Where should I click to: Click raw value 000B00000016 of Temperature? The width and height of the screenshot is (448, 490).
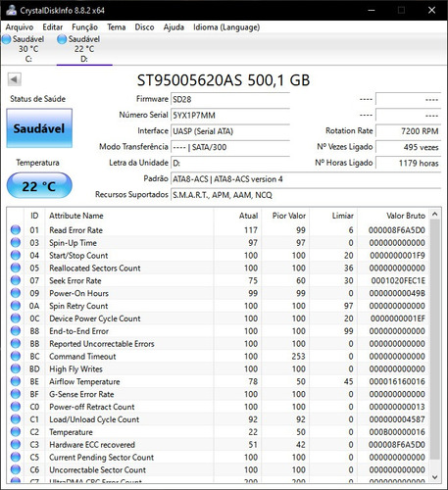click(397, 432)
